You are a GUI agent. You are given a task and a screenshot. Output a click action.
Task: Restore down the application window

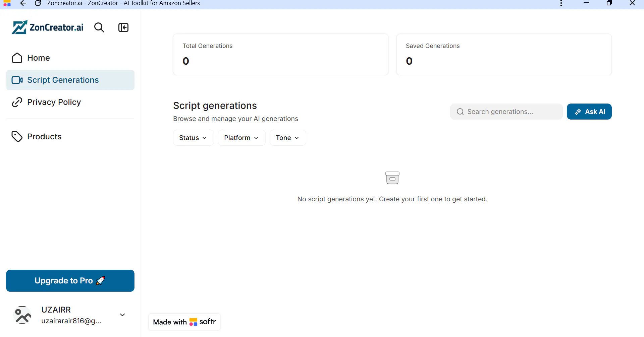tap(609, 3)
